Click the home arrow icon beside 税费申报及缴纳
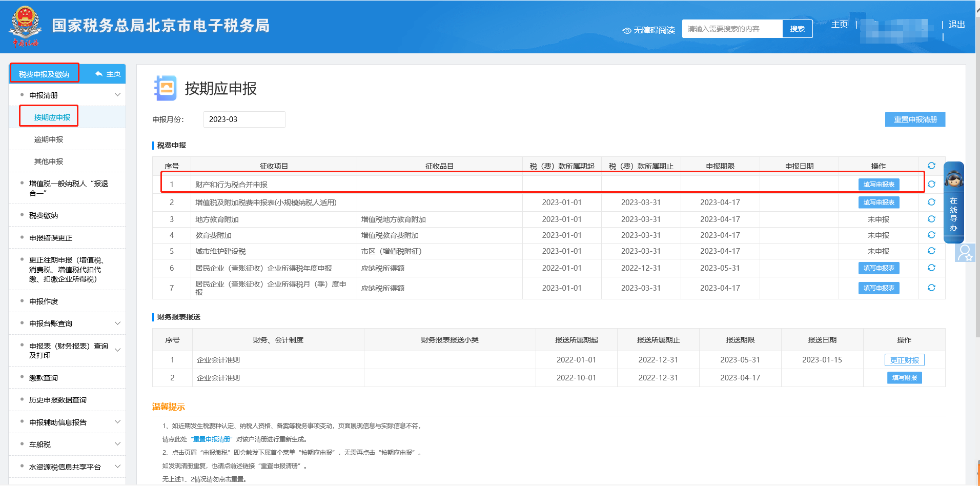980x486 pixels. coord(99,73)
